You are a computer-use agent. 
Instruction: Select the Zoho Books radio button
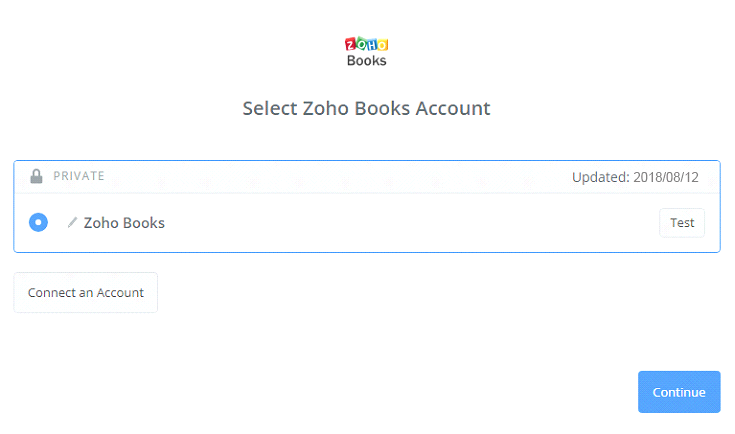[x=38, y=222]
